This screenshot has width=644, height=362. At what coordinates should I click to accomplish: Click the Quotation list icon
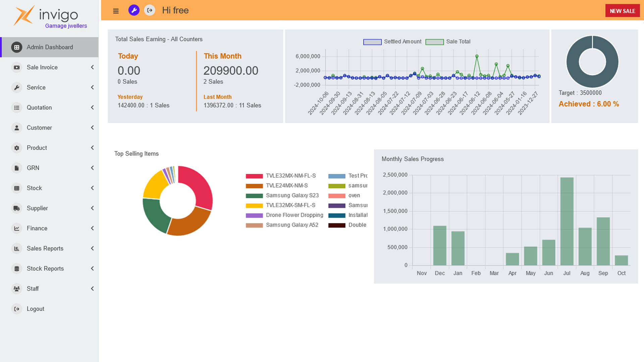tap(17, 108)
